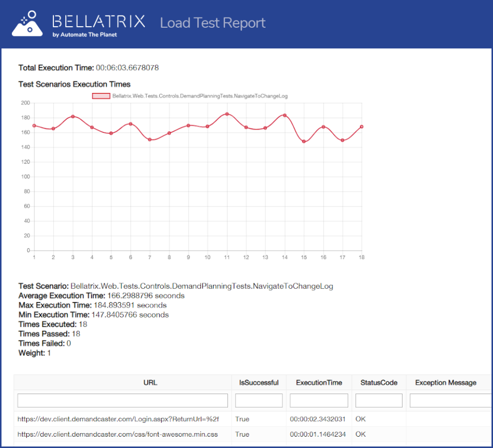Sort by the ExecutionTime column header
The width and height of the screenshot is (493, 448).
318,382
